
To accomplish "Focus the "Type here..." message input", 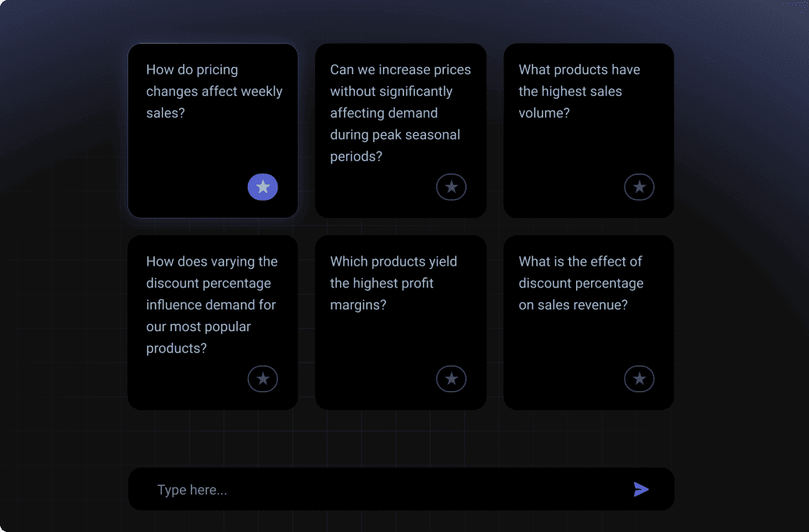I will [x=383, y=490].
